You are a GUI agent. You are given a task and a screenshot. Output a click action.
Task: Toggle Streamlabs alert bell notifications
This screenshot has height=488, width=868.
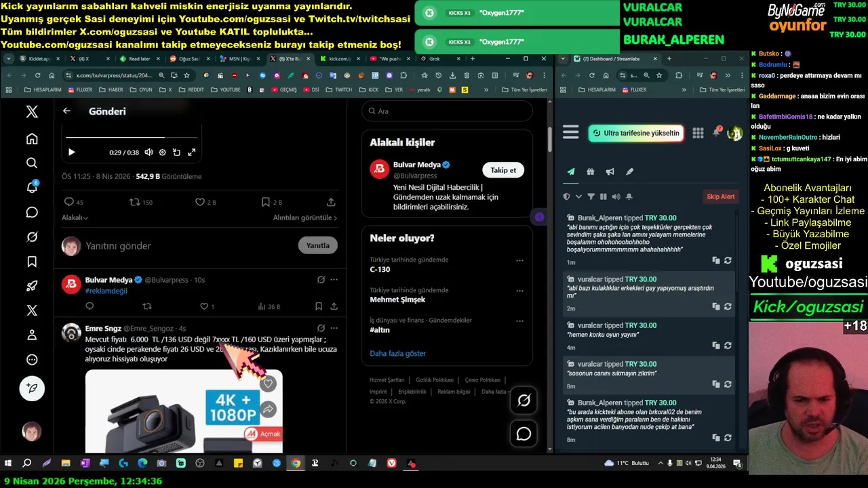point(629,197)
